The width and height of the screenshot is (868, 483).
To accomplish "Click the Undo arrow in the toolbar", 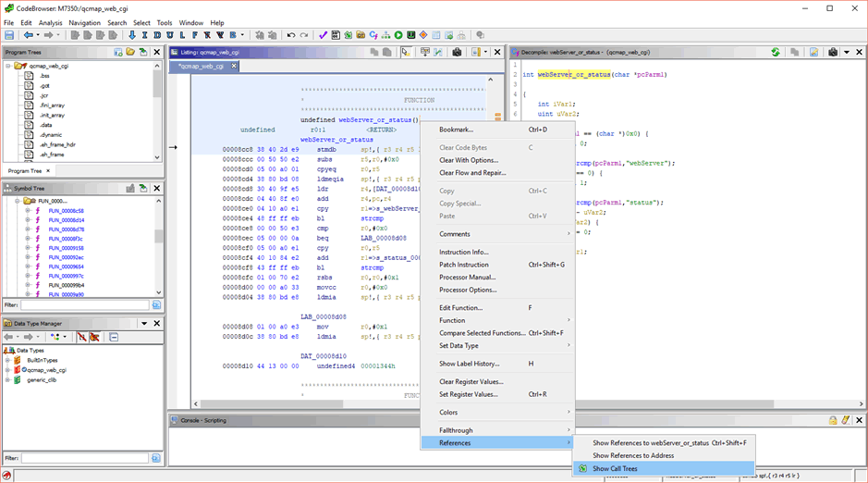I will [290, 35].
